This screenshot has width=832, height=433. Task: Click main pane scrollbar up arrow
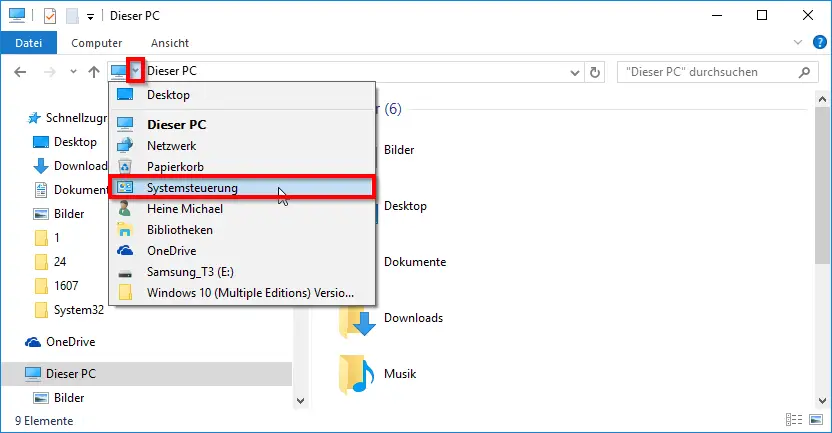[822, 99]
